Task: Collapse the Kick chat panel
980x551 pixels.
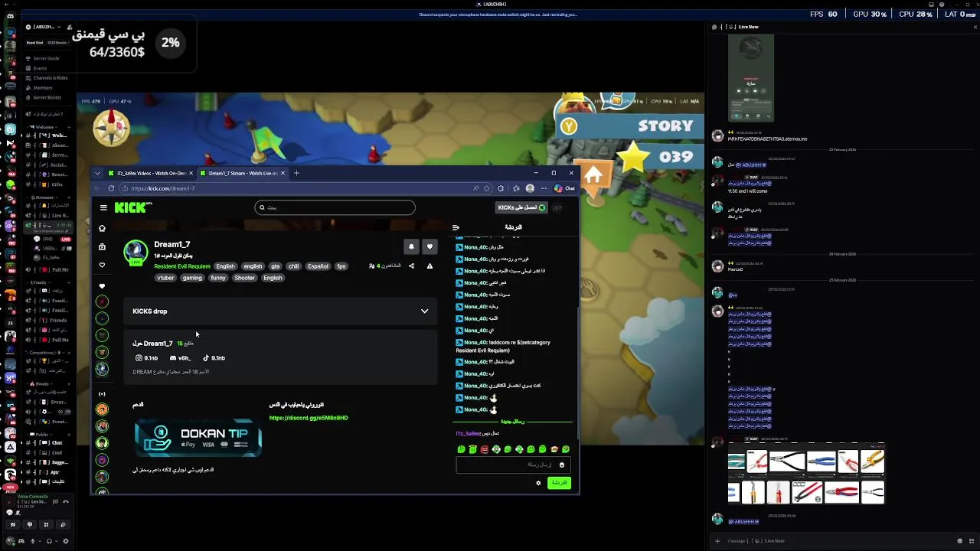Action: click(x=456, y=227)
